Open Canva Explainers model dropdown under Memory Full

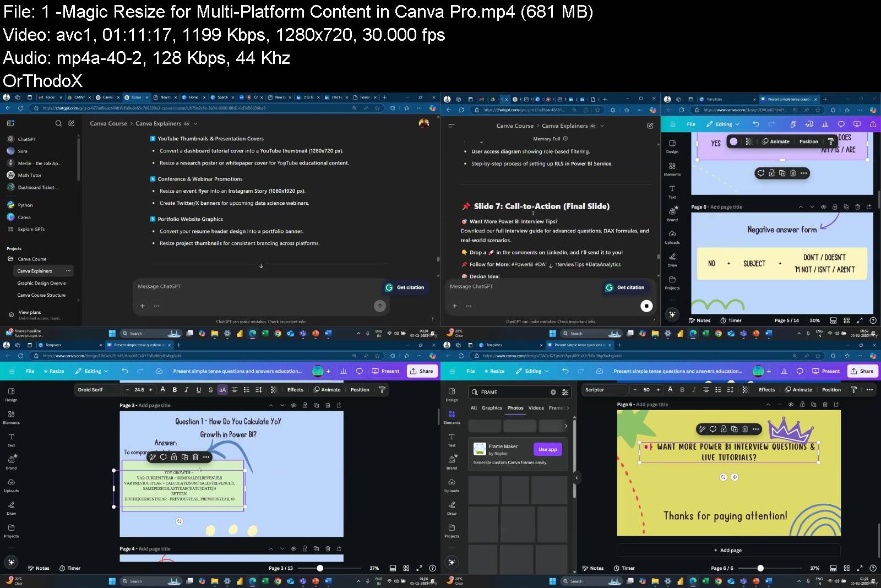[573, 126]
